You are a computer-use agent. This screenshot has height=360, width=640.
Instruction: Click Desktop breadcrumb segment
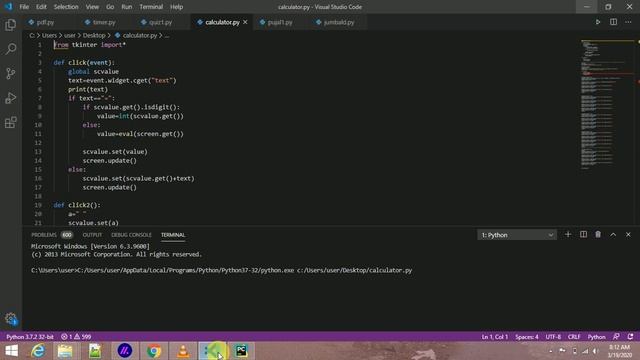94,36
